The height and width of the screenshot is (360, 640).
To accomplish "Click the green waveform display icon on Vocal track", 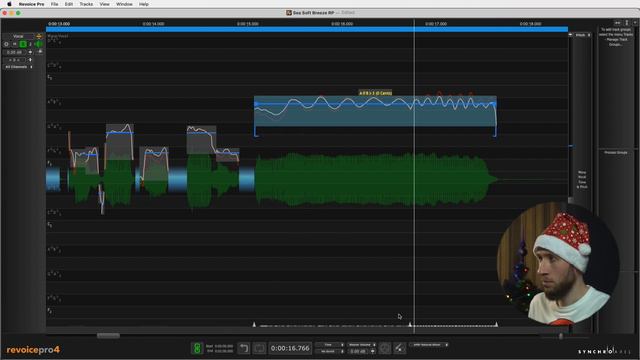I will click(x=38, y=44).
